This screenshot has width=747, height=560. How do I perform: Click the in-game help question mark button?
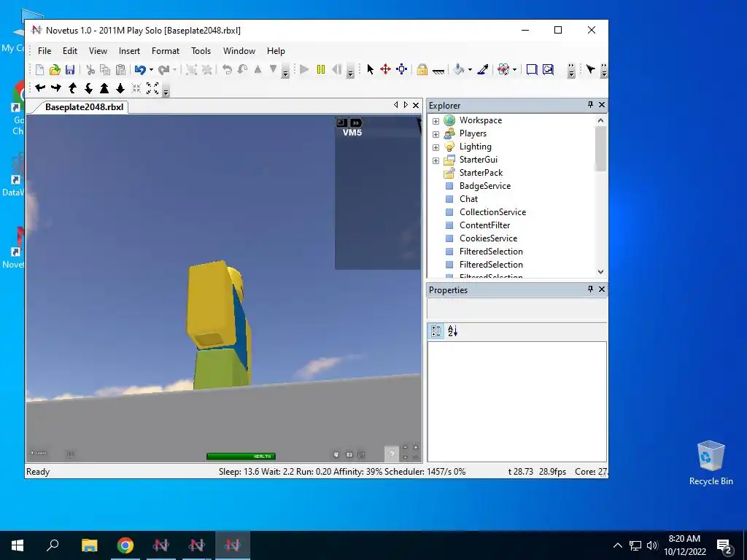391,454
